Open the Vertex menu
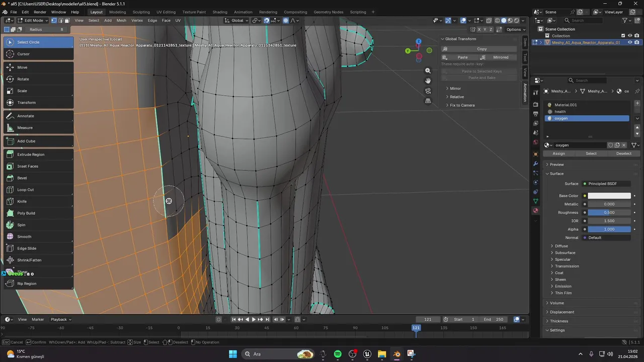The width and height of the screenshot is (644, 362). point(137,21)
